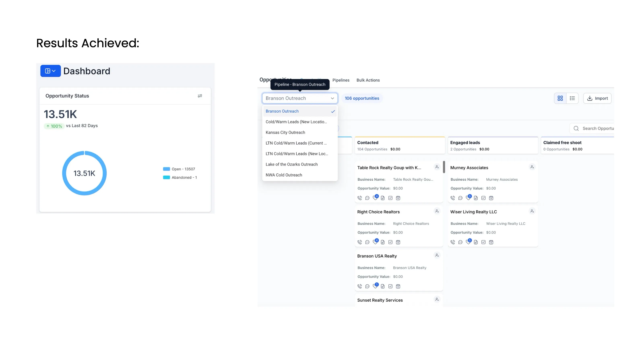
Task: Add appointment on Wiser Living Realty card
Action: (491, 242)
